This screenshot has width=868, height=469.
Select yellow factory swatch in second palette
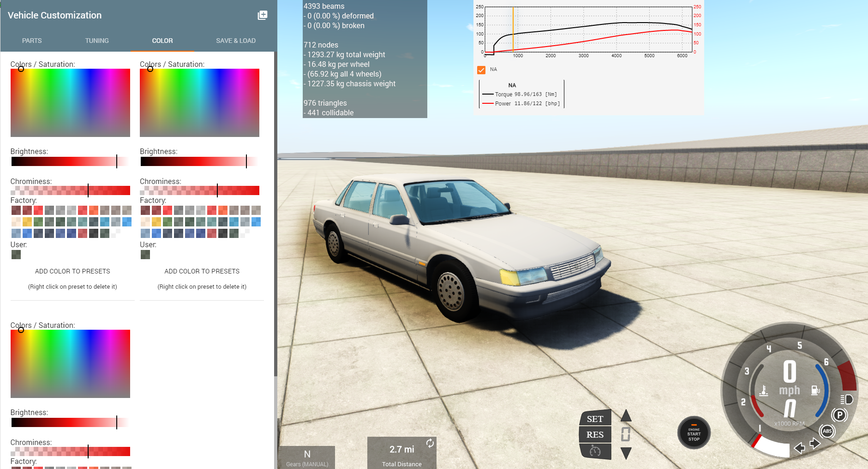(x=156, y=222)
